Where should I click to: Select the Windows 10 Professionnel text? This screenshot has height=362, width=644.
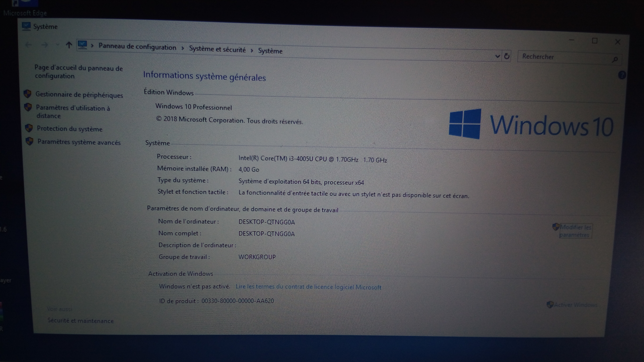[x=193, y=107]
